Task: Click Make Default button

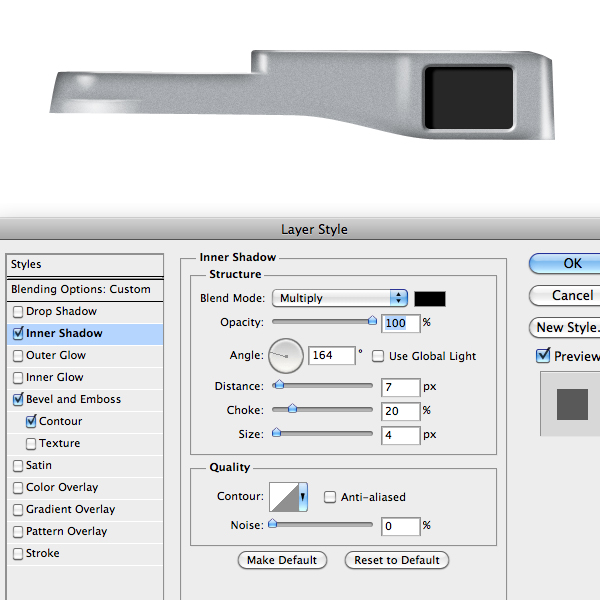Action: (282, 560)
